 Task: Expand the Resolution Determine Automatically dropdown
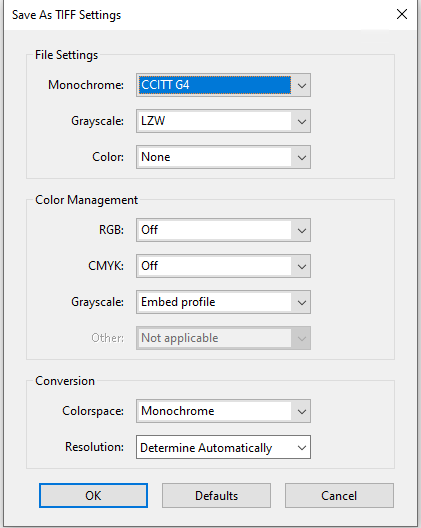[x=223, y=447]
